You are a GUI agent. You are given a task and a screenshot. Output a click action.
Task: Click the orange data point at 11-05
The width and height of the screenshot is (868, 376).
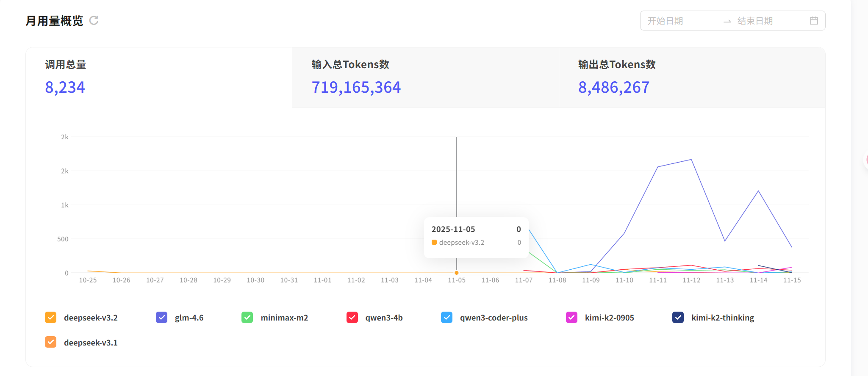point(457,273)
